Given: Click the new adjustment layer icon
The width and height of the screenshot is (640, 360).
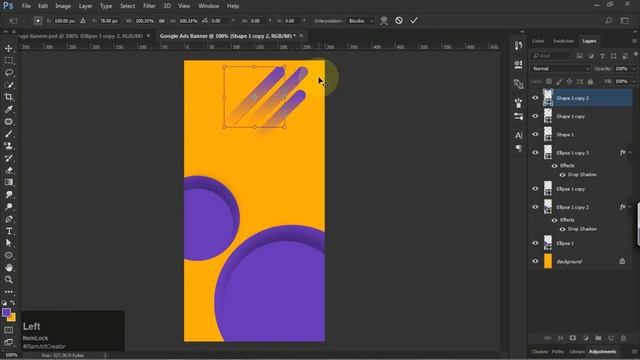Looking at the screenshot, I should (x=586, y=338).
